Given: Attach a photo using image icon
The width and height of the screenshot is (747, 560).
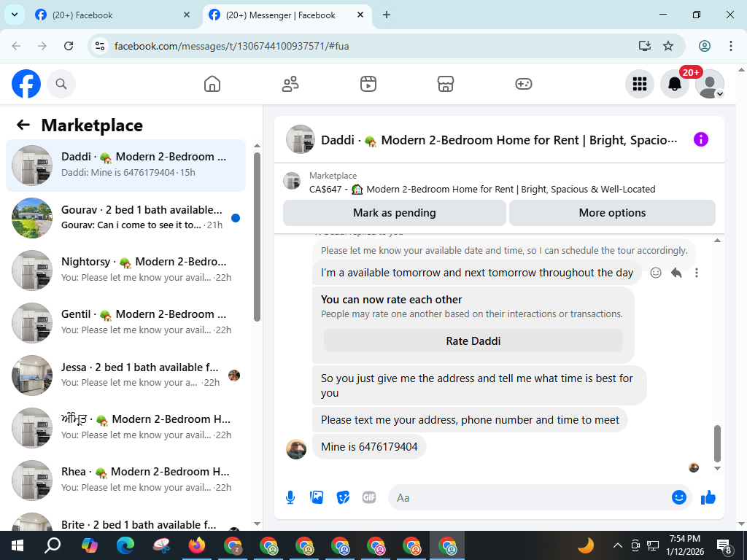Looking at the screenshot, I should (x=317, y=497).
